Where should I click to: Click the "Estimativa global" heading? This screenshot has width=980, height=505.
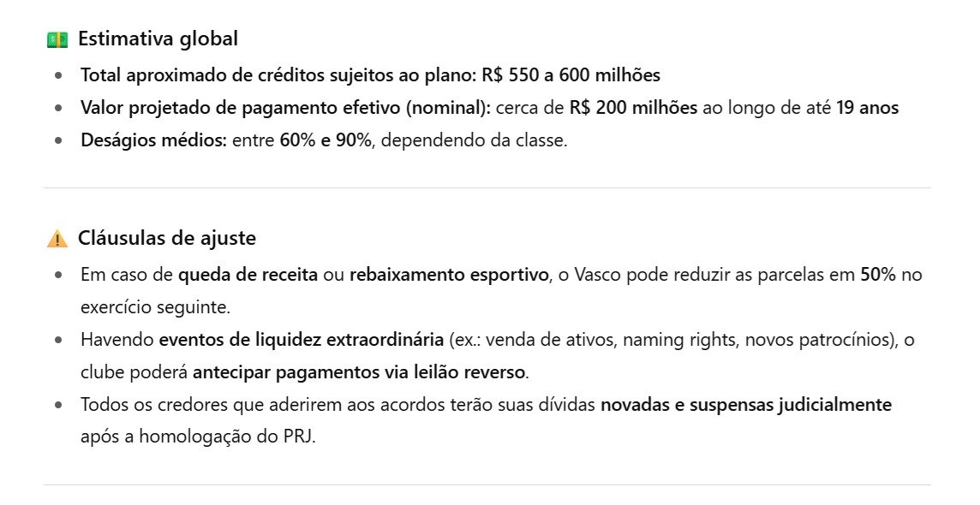158,39
